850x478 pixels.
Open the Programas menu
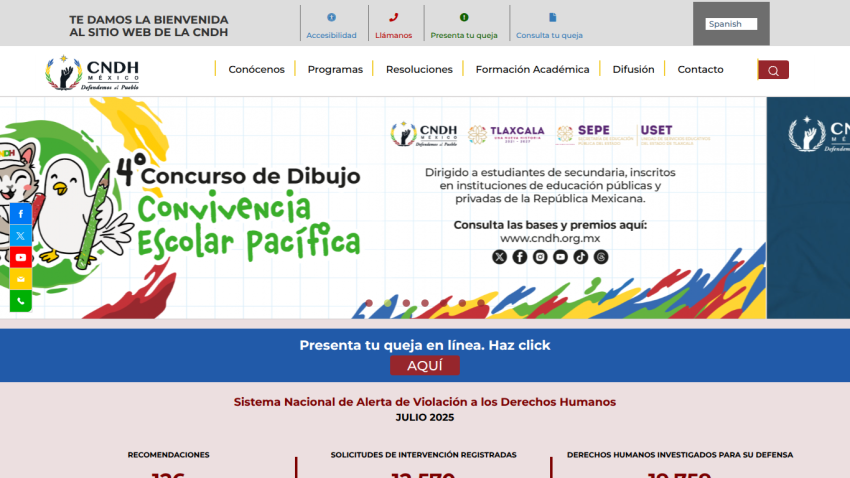(335, 69)
